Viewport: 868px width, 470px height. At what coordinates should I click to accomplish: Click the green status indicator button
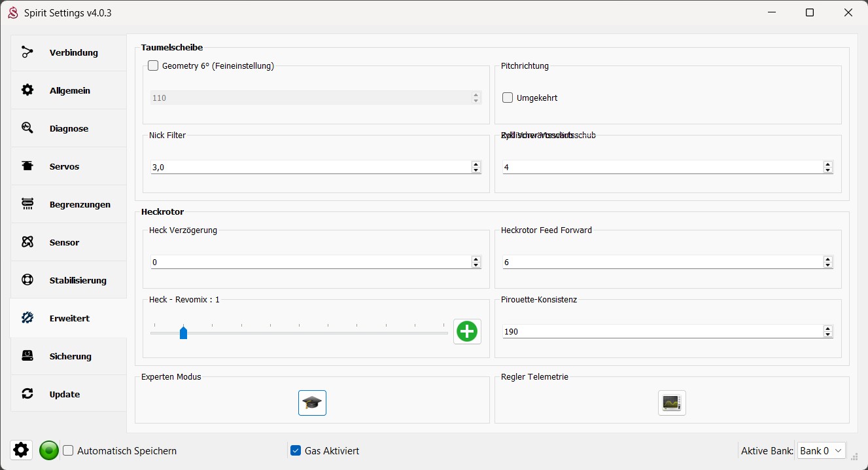coord(48,450)
